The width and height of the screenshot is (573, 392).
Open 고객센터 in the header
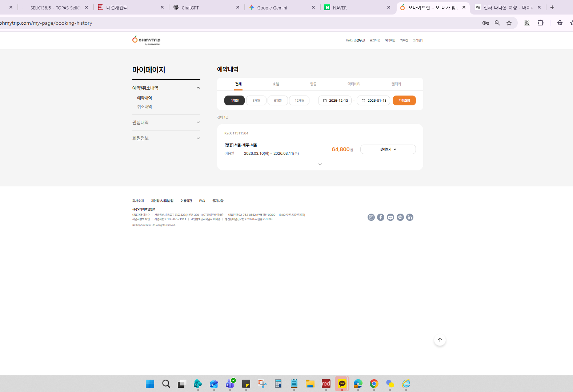click(x=418, y=40)
